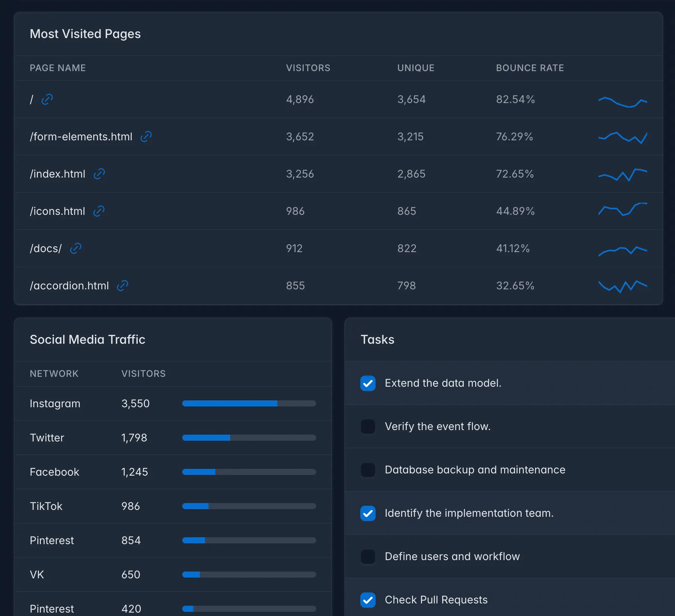Click the sparkline chart for /icons.html
Viewport: 675px width, 616px height.
[x=623, y=209]
